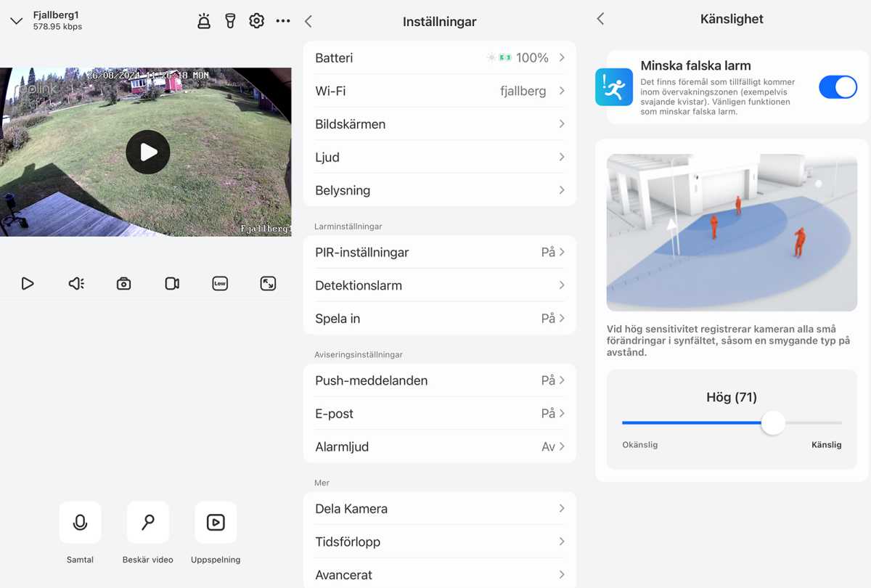Open Uppspelning playback button
This screenshot has height=588, width=871.
[216, 523]
